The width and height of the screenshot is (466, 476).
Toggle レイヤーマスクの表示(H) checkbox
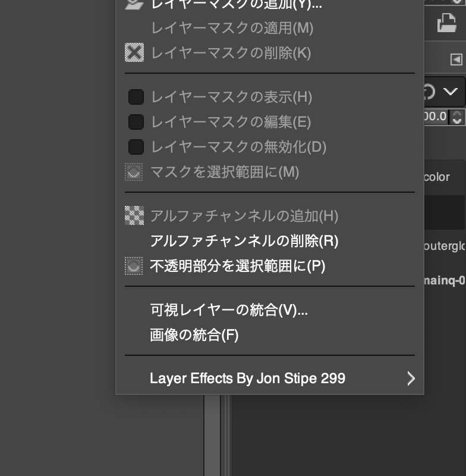point(136,97)
